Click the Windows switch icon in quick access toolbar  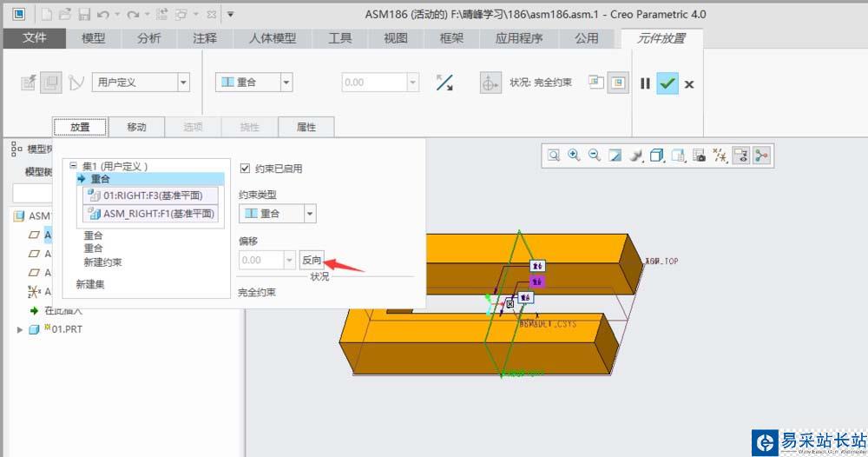point(181,15)
